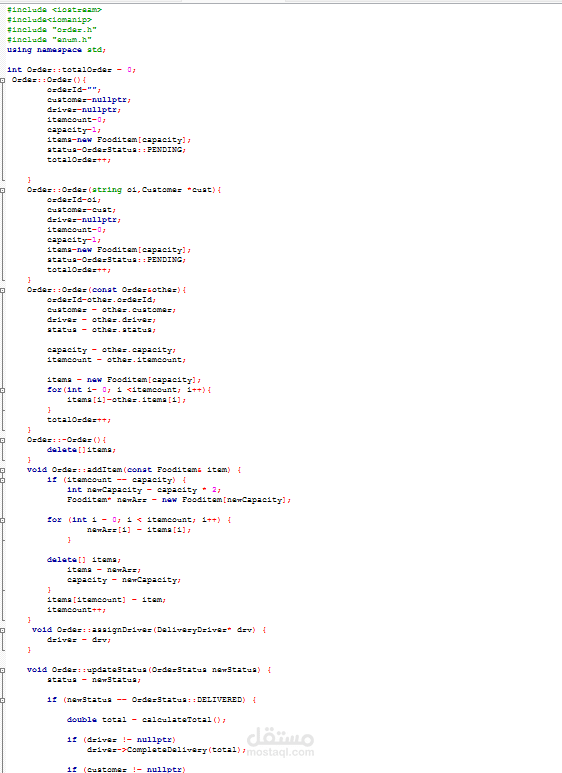
Task: Collapse the void Order::addItem function fold
Action: point(2,470)
